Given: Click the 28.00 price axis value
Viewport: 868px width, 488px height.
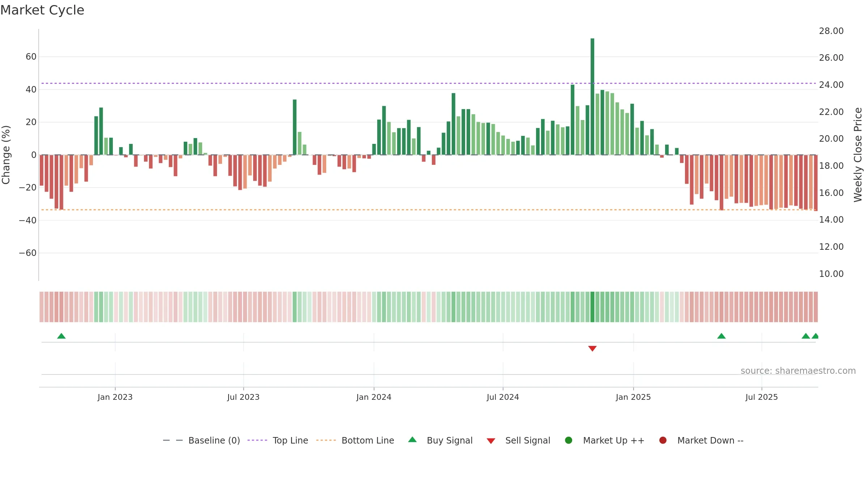Looking at the screenshot, I should (831, 31).
